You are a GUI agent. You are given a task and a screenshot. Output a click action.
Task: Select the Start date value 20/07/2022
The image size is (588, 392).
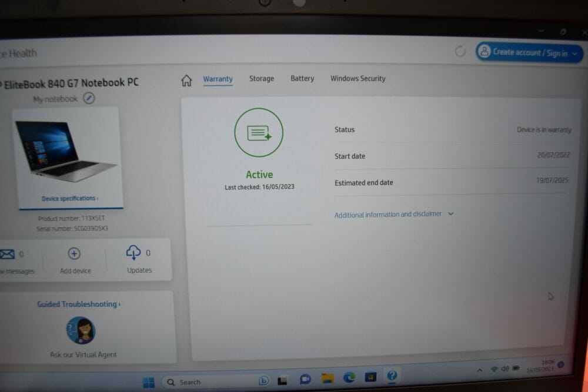(553, 155)
